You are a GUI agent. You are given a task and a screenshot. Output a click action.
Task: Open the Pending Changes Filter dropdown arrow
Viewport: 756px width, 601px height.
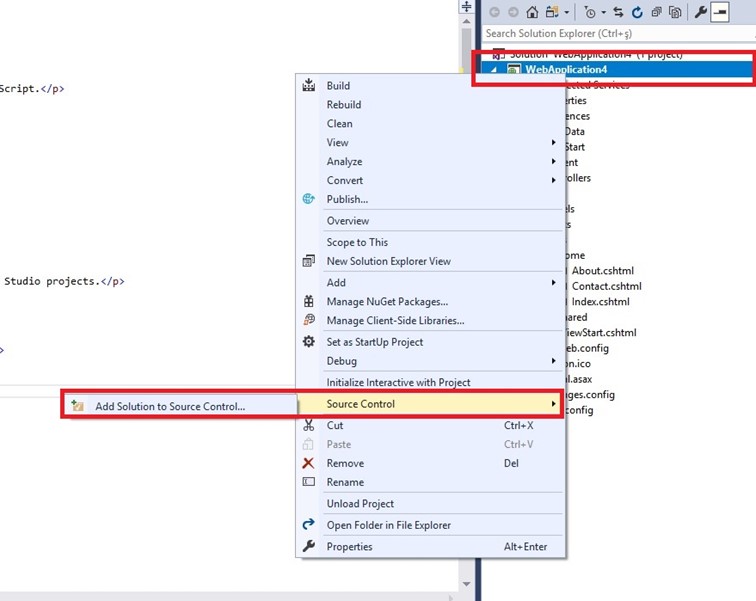pyautogui.click(x=604, y=13)
